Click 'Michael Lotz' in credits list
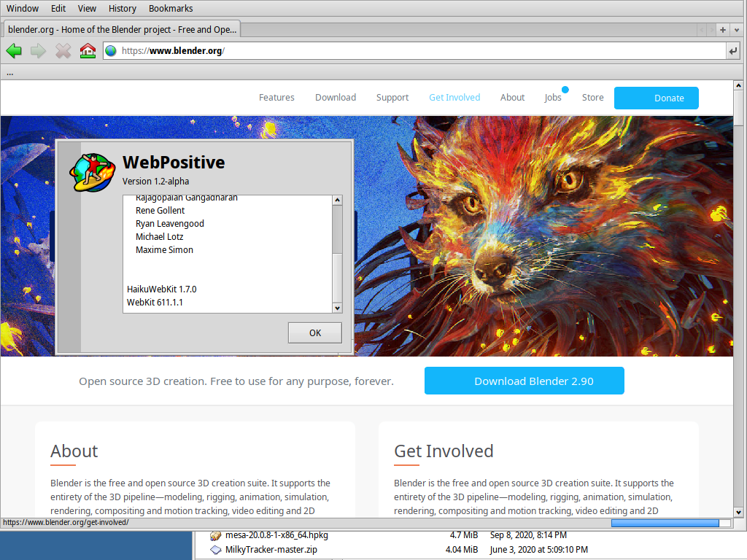 click(x=159, y=237)
